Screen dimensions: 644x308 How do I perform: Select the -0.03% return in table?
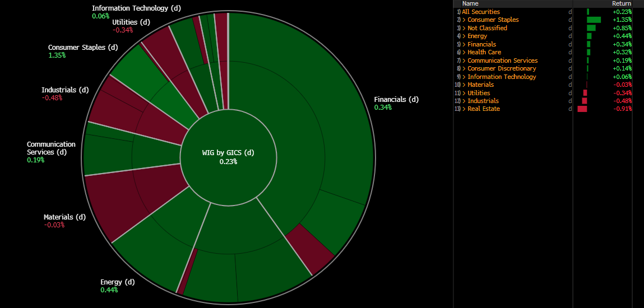click(x=622, y=85)
